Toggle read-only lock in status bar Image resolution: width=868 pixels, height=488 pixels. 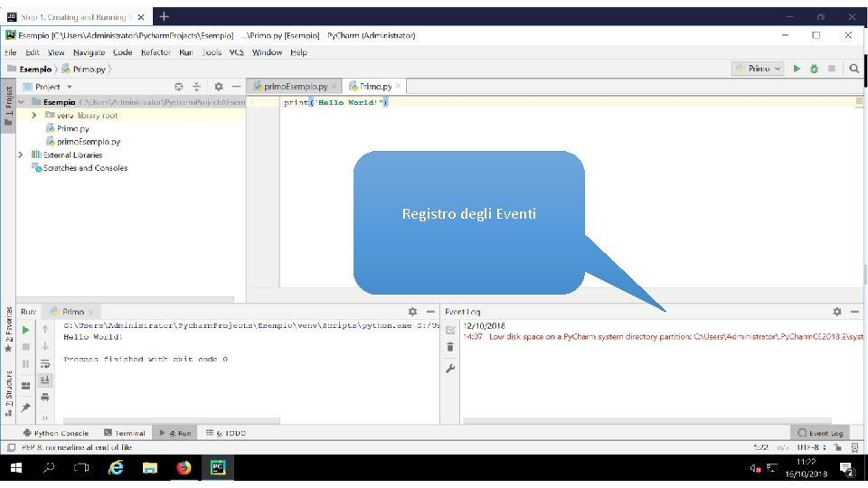click(x=838, y=447)
